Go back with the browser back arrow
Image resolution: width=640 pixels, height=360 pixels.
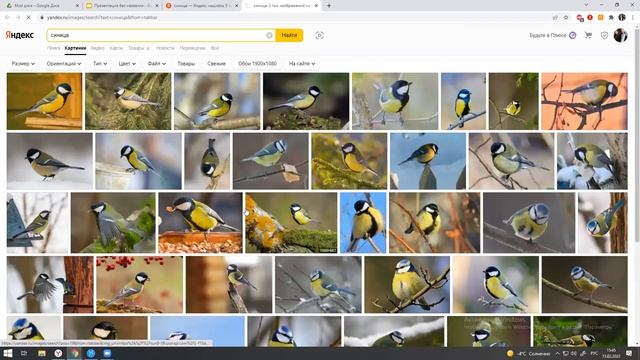(x=7, y=18)
